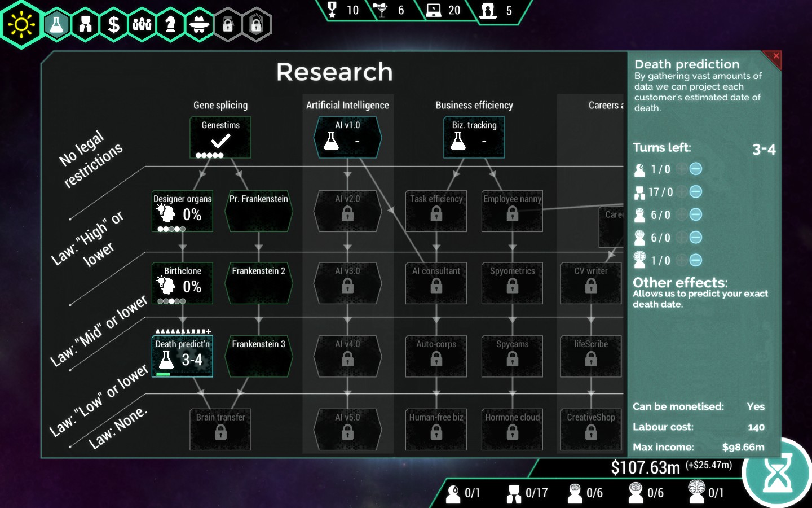This screenshot has height=508, width=812.
Task: Select the Birthclone research node
Action: point(182,283)
